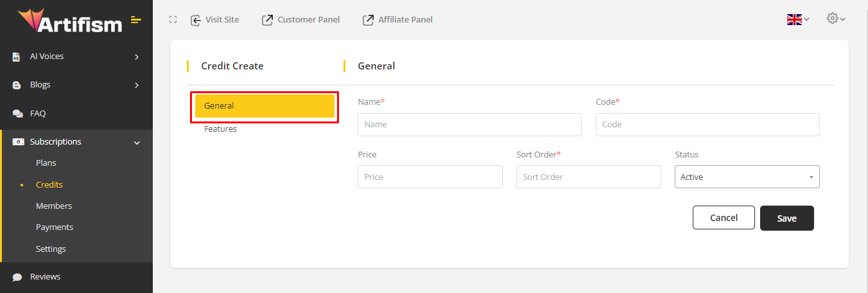Collapse sidebar using the hamburger icon
868x293 pixels.
pyautogui.click(x=135, y=20)
